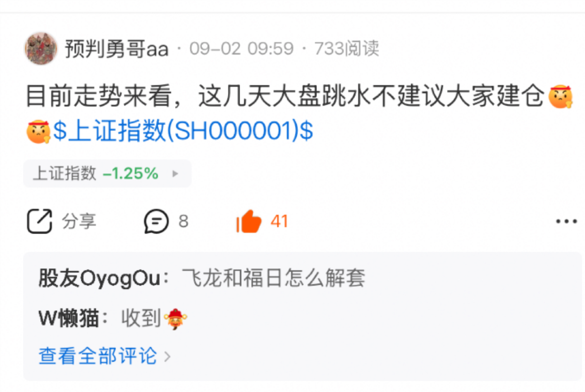This screenshot has height=392, width=585.
Task: Toggle the orange thumbs-up like icon
Action: tap(248, 221)
